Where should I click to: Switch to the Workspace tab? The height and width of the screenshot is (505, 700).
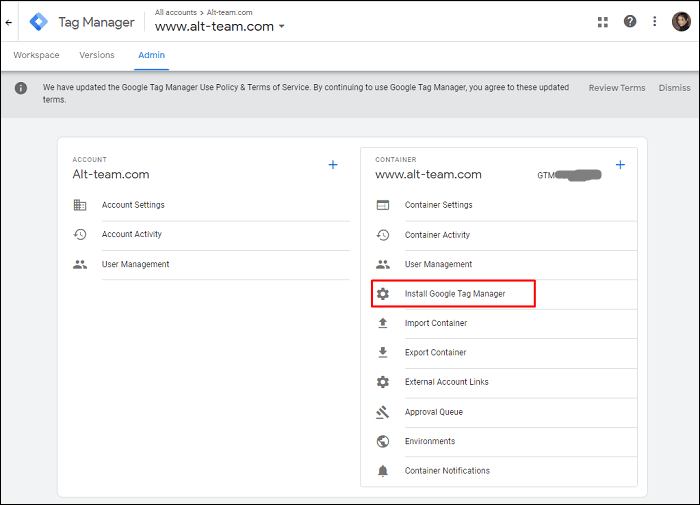[36, 55]
